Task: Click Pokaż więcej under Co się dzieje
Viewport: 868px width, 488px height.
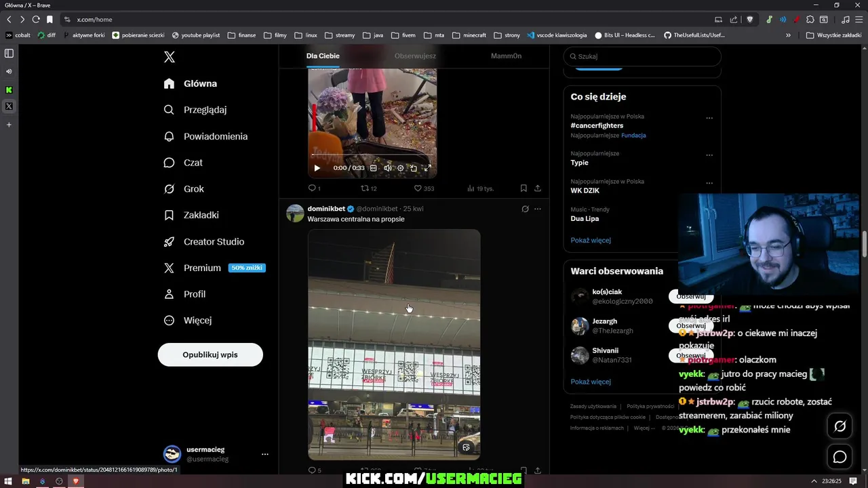Action: 591,240
